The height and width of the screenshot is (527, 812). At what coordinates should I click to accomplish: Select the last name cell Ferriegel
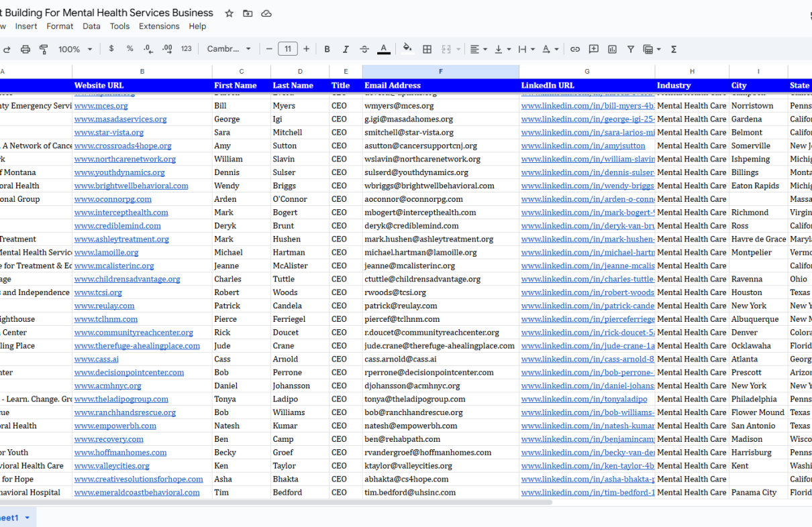300,319
